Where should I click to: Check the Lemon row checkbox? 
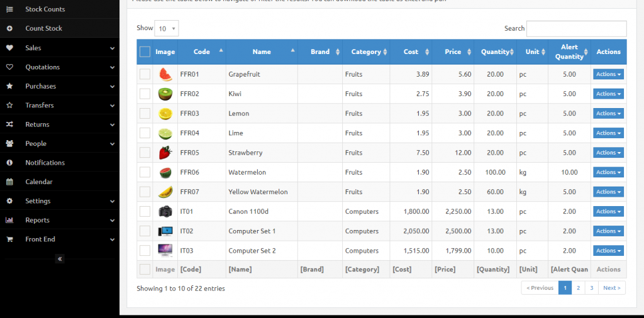pos(145,113)
